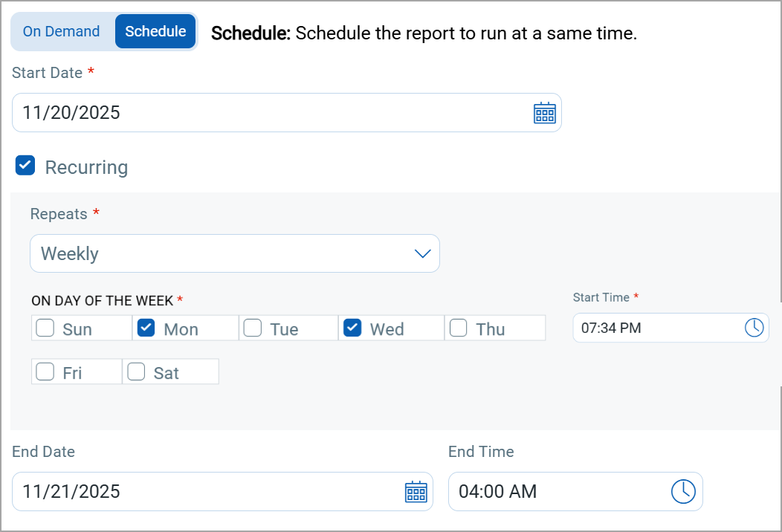Uncheck the Wed day checkbox
The width and height of the screenshot is (782, 532).
[352, 328]
